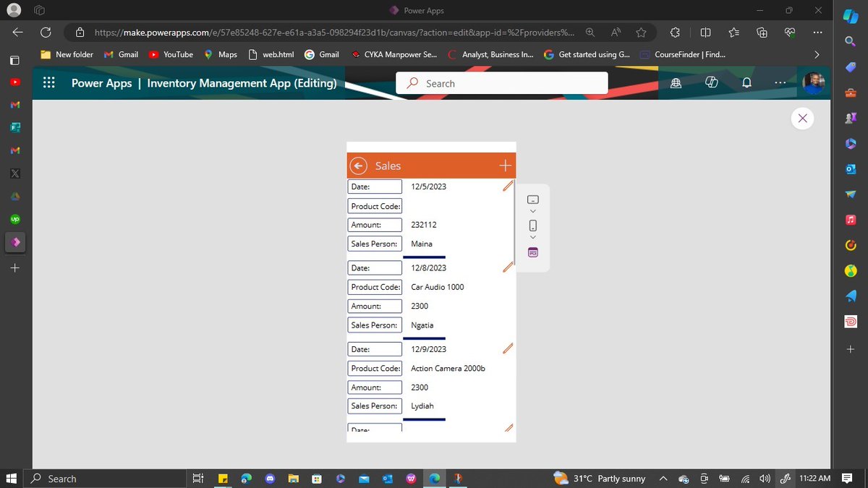Screen dimensions: 868x488
Task: Open Windows notification center
Action: pyautogui.click(x=847, y=479)
